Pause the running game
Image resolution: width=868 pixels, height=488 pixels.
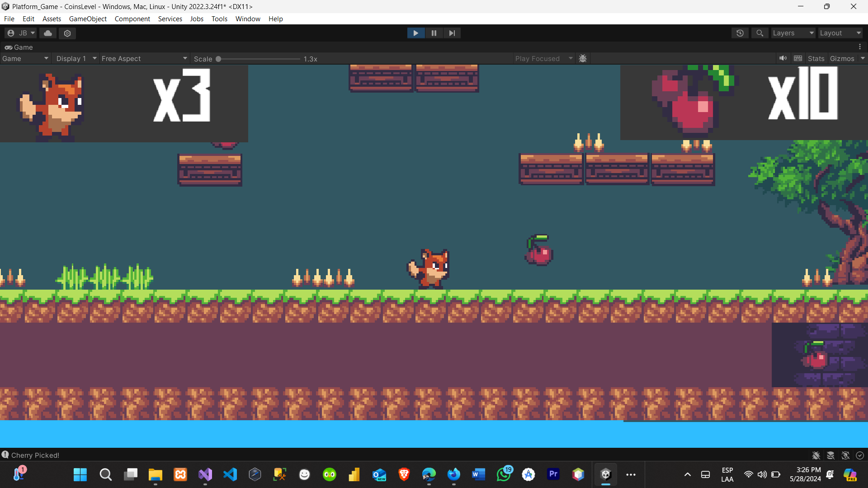point(434,33)
